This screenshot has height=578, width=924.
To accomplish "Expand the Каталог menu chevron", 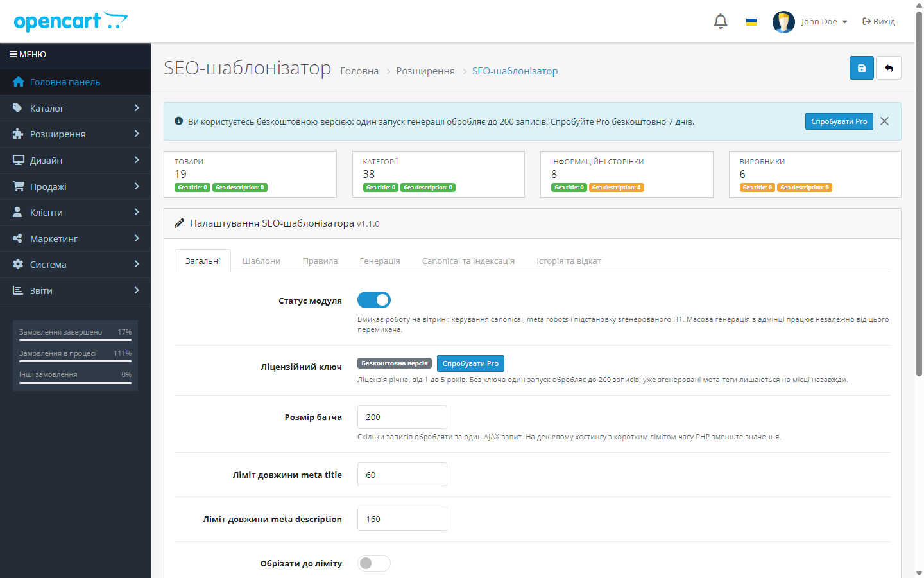I will point(137,108).
